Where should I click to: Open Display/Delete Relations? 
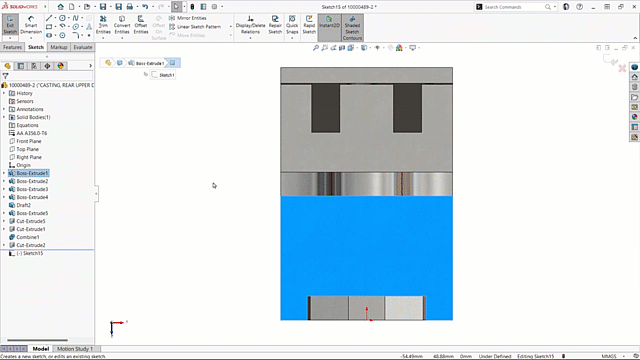pyautogui.click(x=250, y=25)
